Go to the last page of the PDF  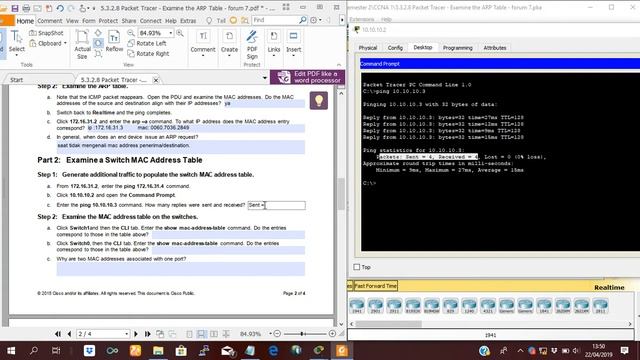(148, 334)
